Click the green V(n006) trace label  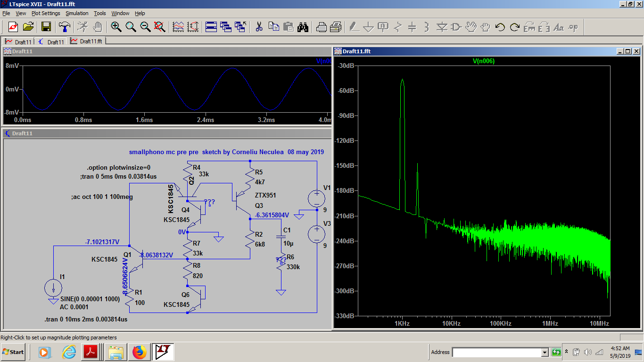pyautogui.click(x=484, y=61)
